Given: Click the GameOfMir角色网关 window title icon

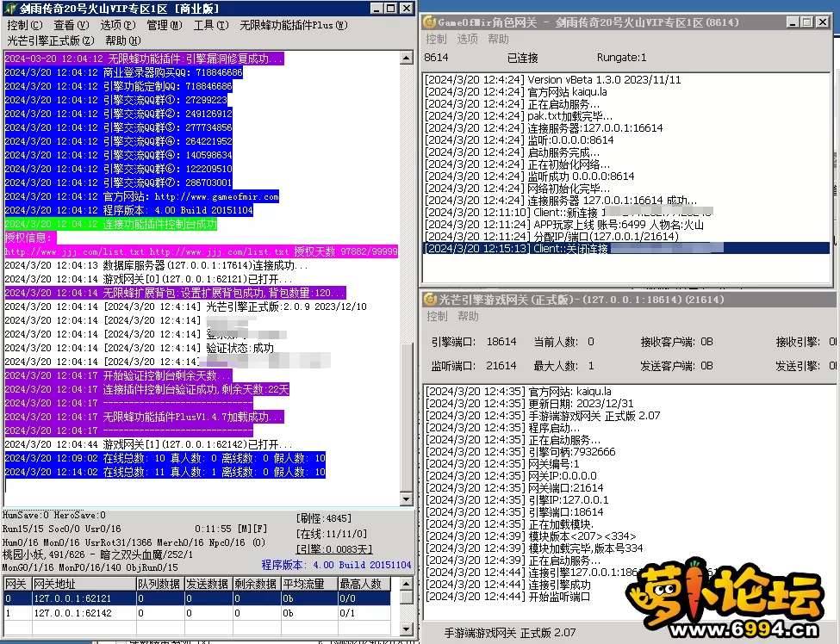Looking at the screenshot, I should click(x=428, y=22).
